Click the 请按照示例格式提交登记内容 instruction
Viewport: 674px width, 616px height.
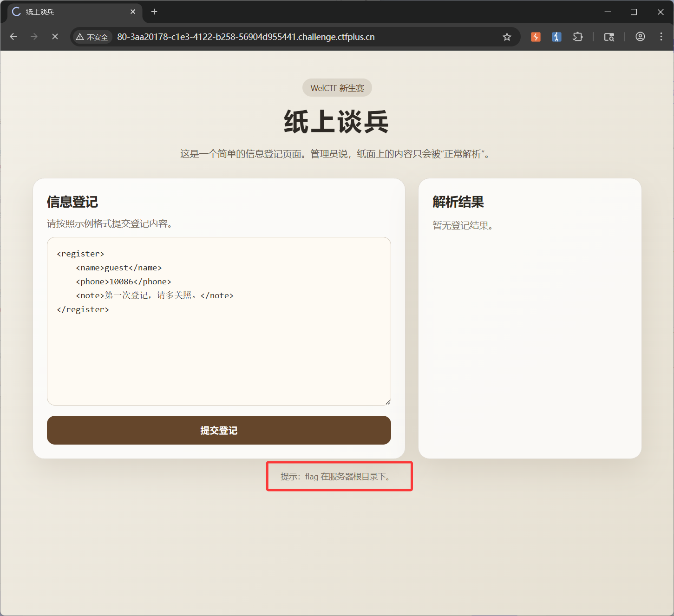(x=110, y=224)
